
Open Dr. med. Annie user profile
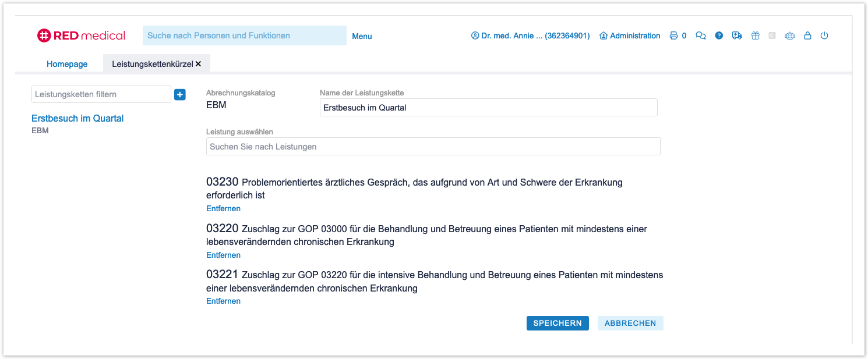click(x=530, y=35)
